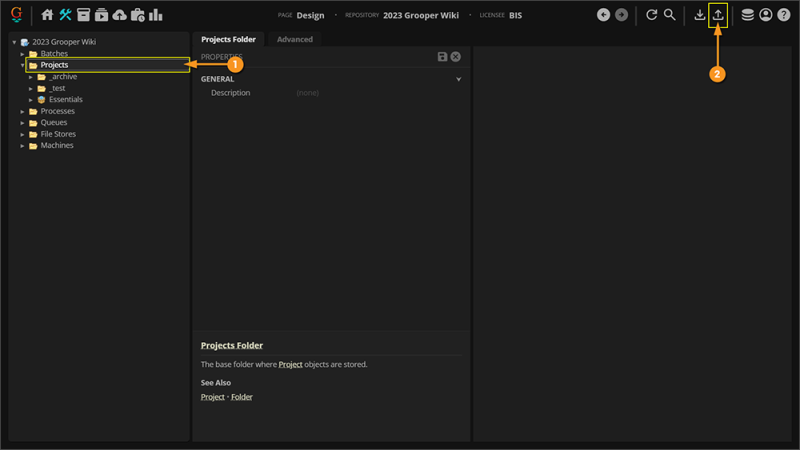Click the database stack icon
800x450 pixels.
coord(747,15)
